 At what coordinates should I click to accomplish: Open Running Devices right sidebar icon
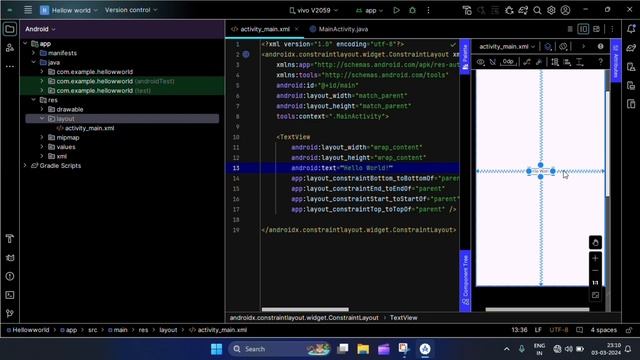tap(631, 86)
